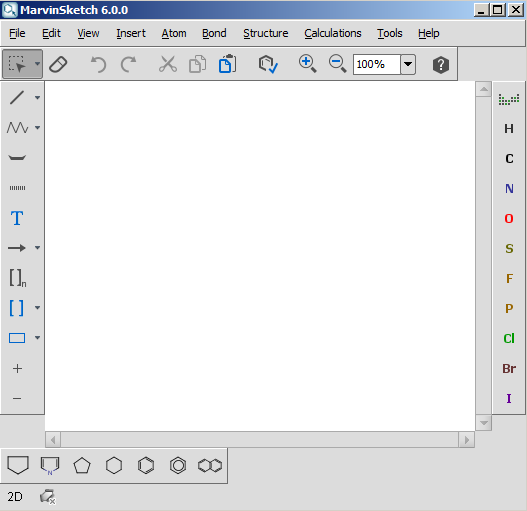527x511 pixels.
Task: Click the zoom in magnifier
Action: point(308,64)
